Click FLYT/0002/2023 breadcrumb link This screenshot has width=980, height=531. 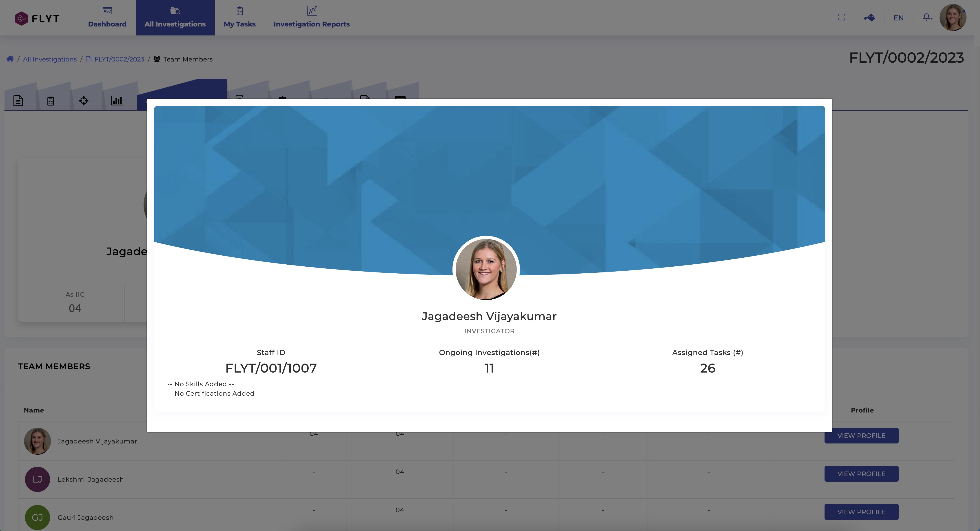tap(119, 59)
